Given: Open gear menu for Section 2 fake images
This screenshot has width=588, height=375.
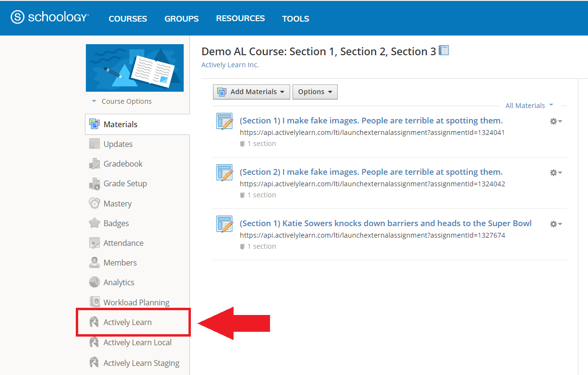Looking at the screenshot, I should 556,173.
